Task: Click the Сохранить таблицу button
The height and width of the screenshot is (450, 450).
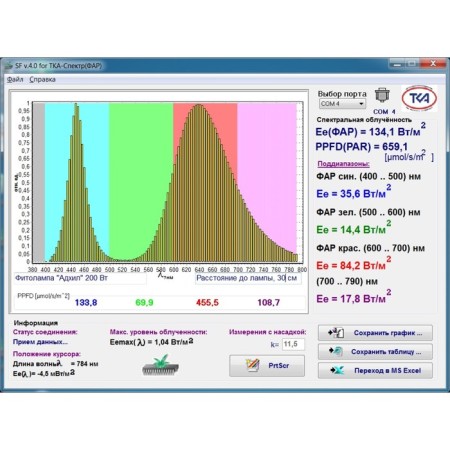Action: (x=375, y=351)
